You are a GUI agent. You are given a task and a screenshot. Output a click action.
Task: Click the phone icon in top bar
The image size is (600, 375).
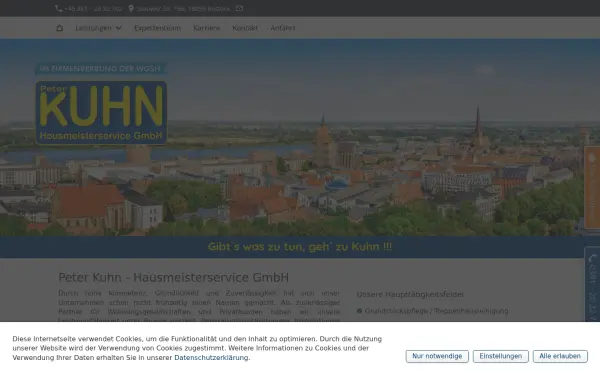(x=59, y=8)
